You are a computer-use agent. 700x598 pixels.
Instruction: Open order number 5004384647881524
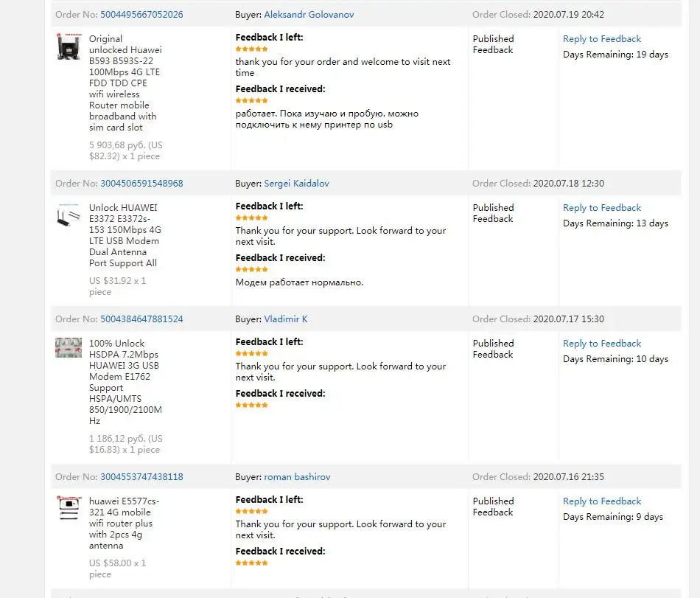[141, 319]
